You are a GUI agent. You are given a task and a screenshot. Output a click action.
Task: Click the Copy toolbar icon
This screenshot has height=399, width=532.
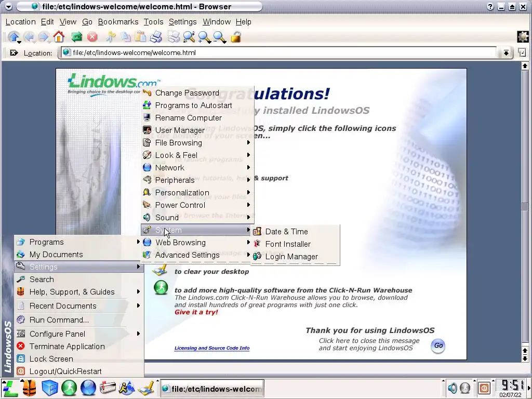(x=126, y=37)
